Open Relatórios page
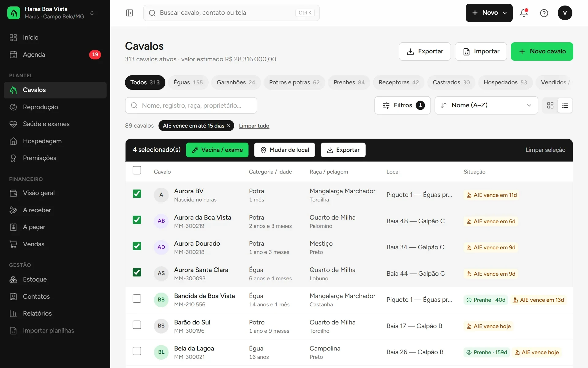 (x=55, y=313)
